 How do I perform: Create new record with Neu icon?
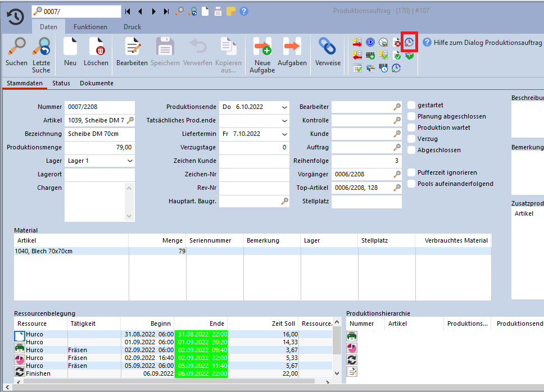pos(70,47)
